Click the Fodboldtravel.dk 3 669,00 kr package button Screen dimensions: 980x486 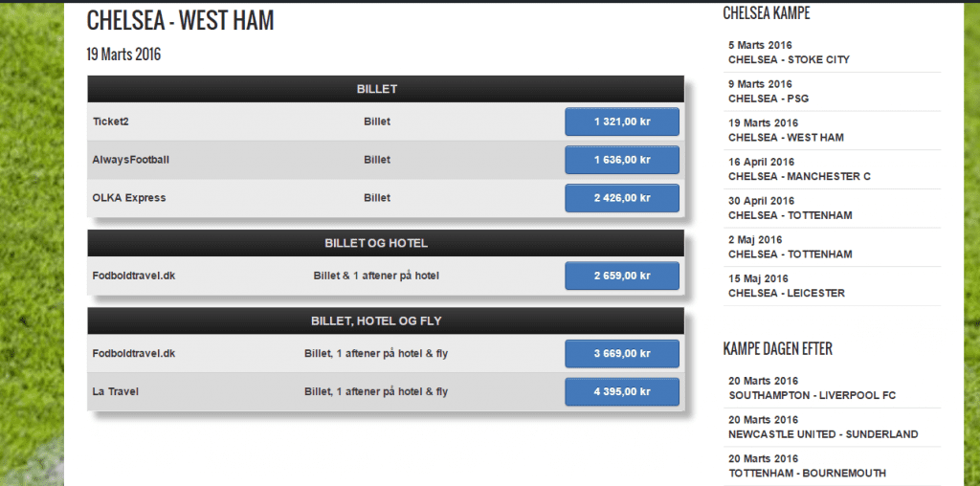622,354
